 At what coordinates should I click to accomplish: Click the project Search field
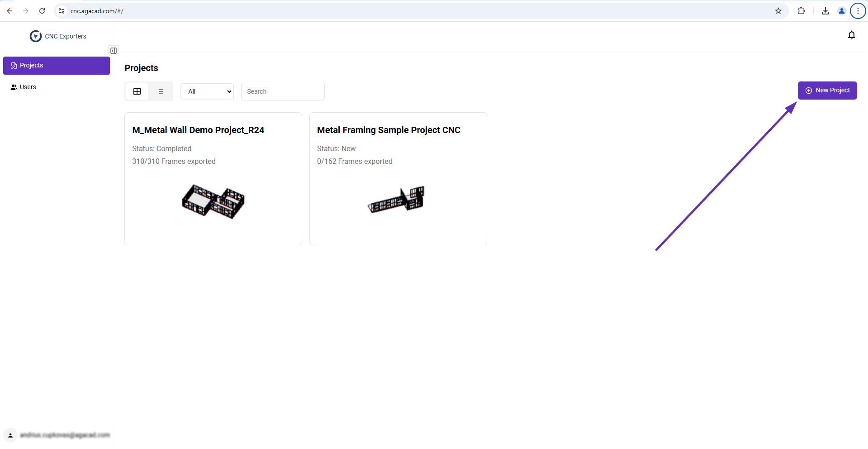coord(283,91)
